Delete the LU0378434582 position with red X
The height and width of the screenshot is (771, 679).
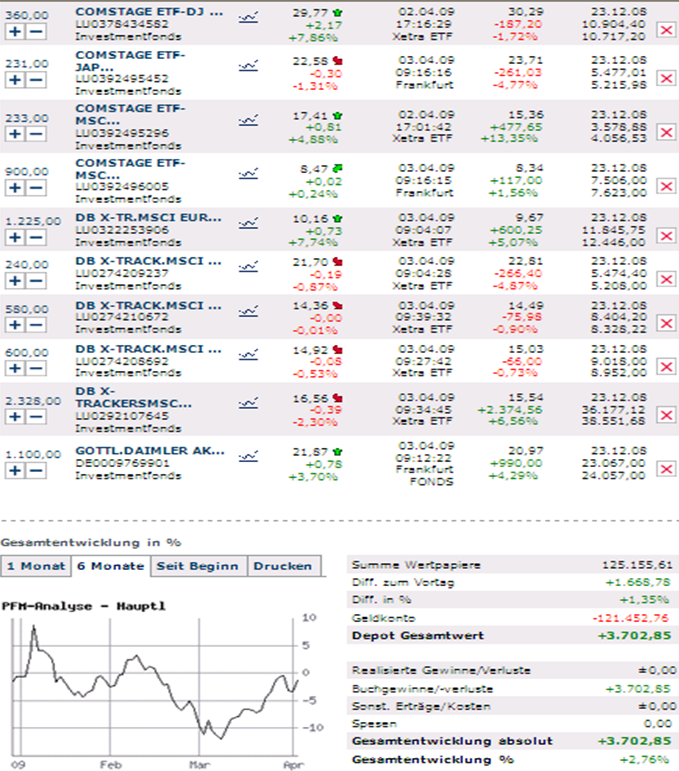667,30
